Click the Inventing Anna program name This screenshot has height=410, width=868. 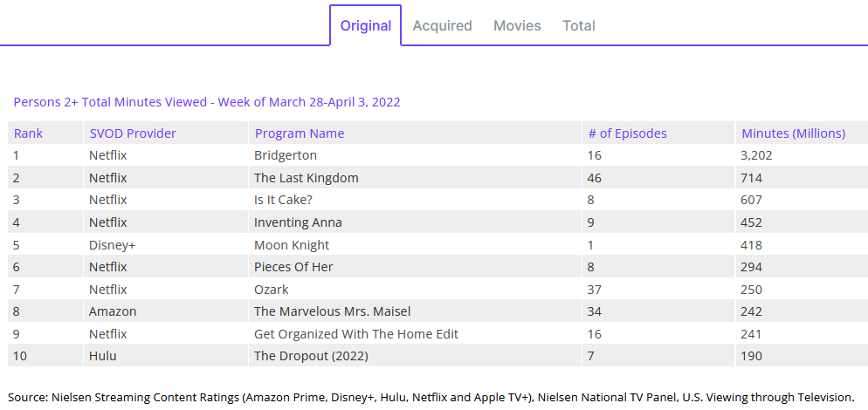tap(298, 222)
